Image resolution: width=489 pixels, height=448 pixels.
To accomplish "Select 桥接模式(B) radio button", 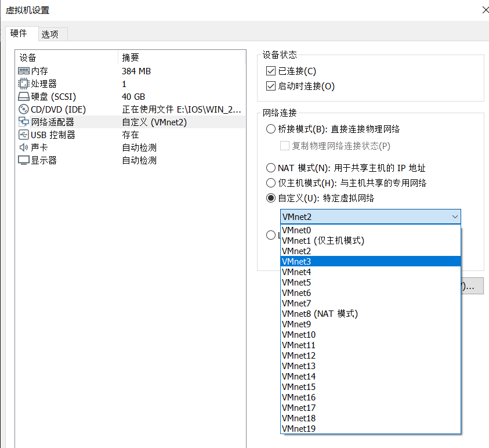I will pyautogui.click(x=271, y=129).
